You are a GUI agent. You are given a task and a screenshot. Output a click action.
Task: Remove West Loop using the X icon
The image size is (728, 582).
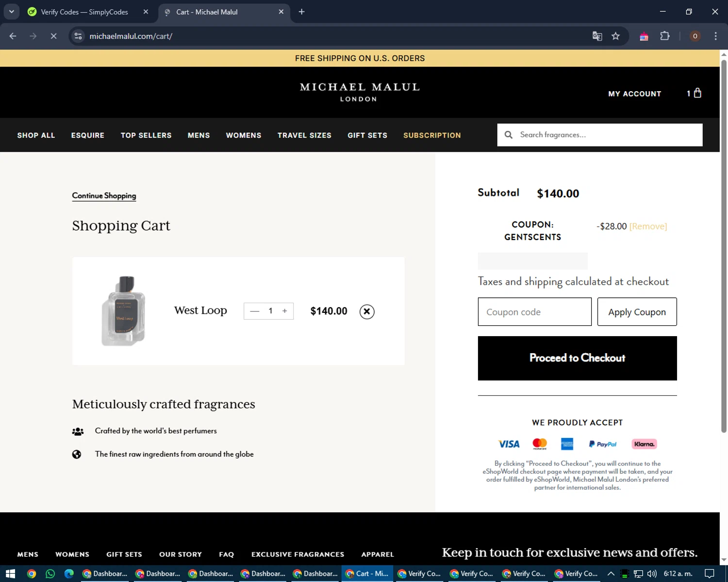click(367, 311)
